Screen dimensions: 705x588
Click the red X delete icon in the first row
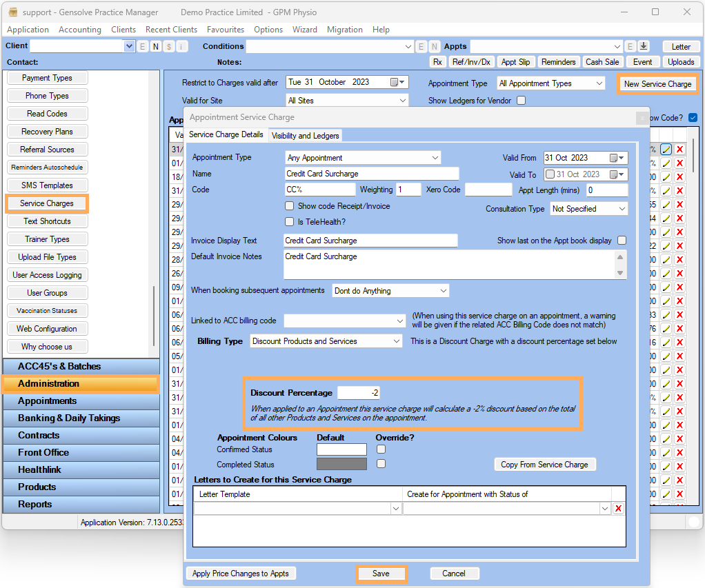point(679,150)
